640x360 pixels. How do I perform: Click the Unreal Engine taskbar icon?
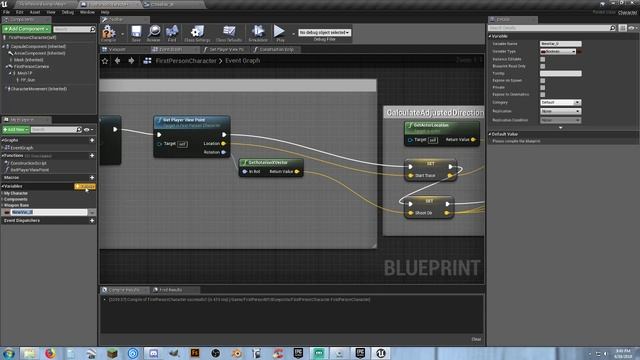click(380, 353)
